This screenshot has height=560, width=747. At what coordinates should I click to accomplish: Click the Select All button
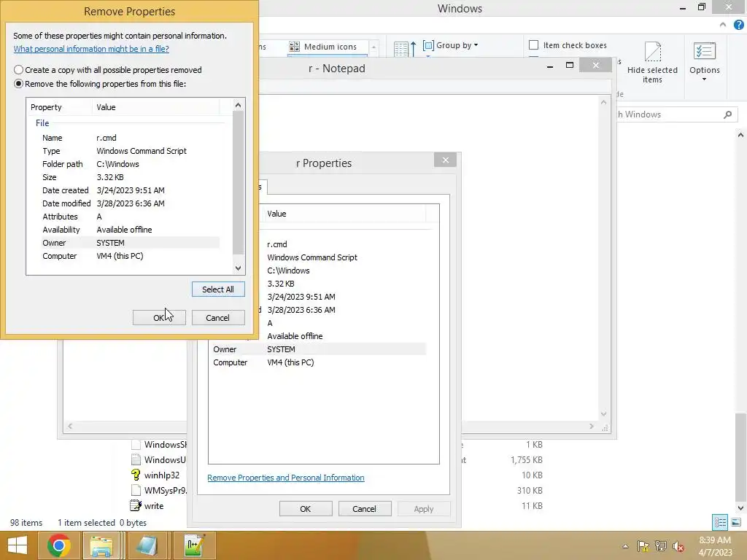[218, 289]
